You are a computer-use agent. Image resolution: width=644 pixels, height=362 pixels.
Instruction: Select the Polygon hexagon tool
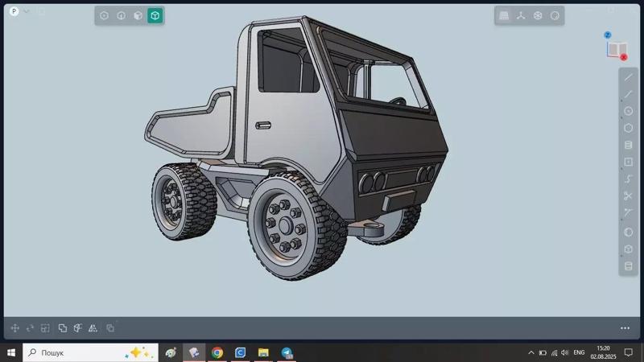point(629,128)
